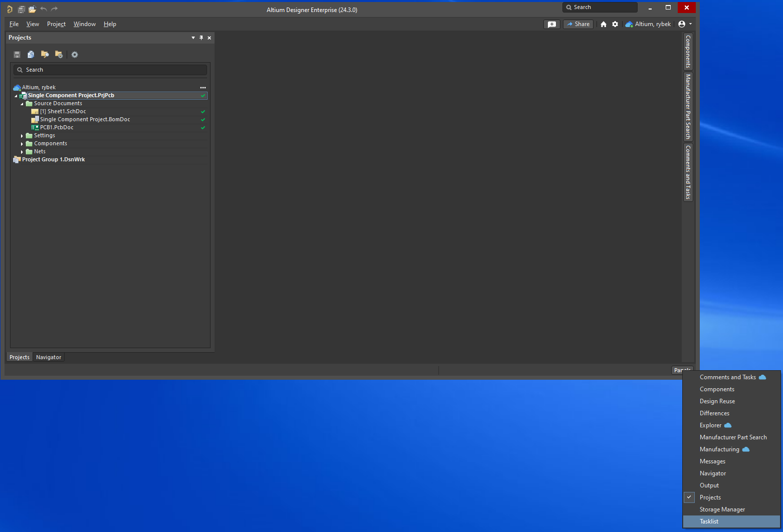Pin the Projects panel with pushpin icon
Screen dimensions: 783x532
click(x=202, y=38)
